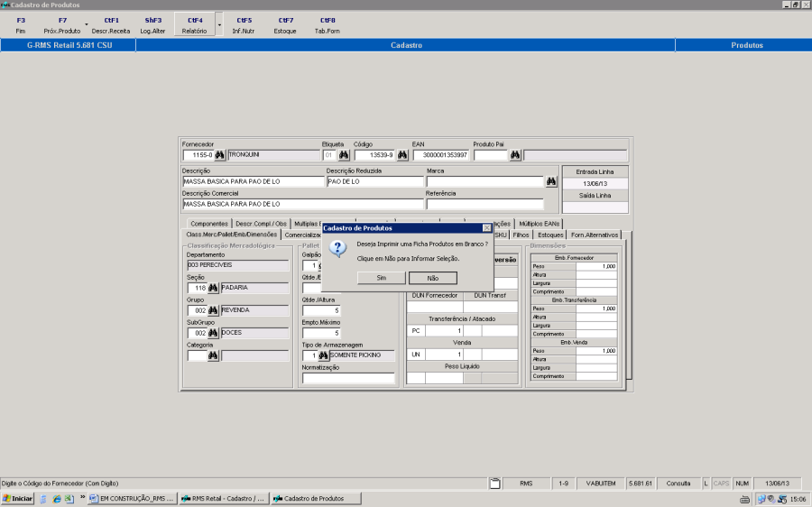Open the Marca lookup binoculars icon
Image resolution: width=812 pixels, height=507 pixels.
tap(551, 181)
